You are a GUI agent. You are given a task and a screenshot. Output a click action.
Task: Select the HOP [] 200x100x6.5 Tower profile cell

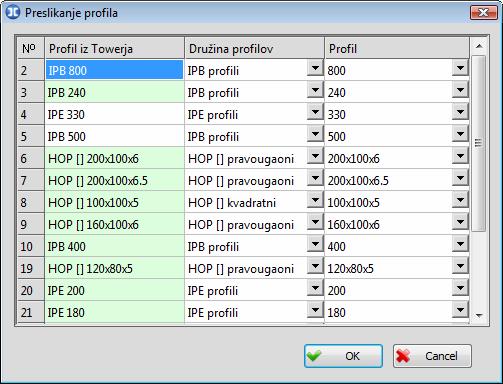pyautogui.click(x=114, y=180)
